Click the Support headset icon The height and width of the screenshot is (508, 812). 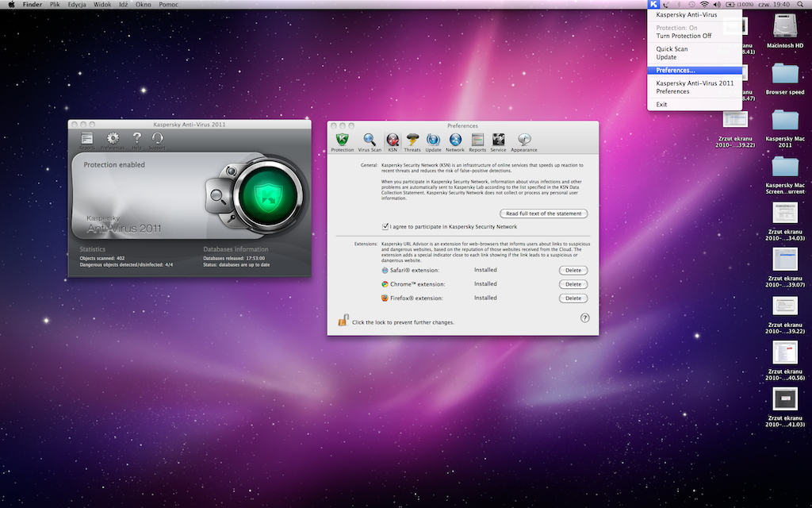pyautogui.click(x=157, y=140)
